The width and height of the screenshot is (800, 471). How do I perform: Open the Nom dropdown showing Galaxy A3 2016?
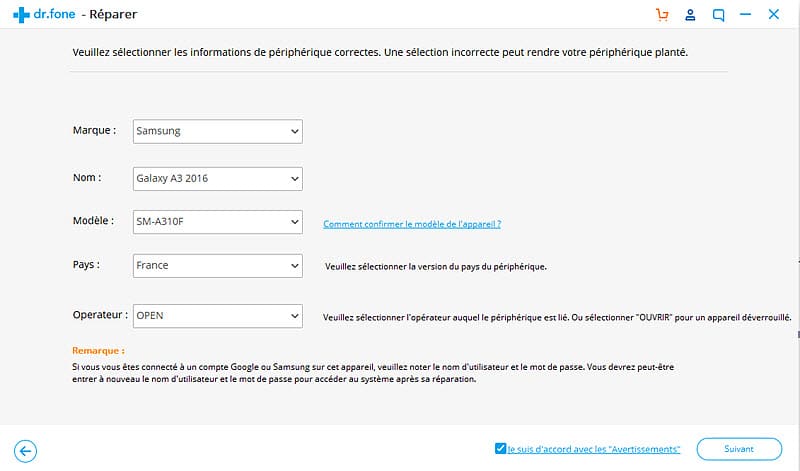[x=218, y=179]
